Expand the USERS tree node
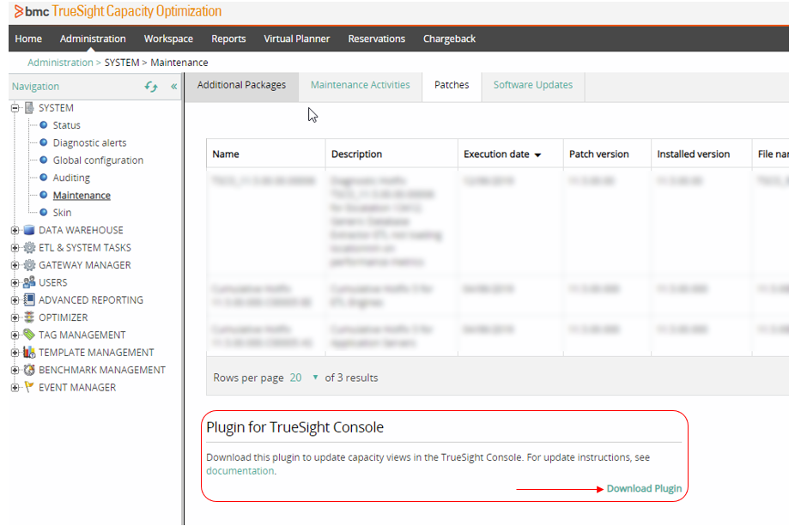 pyautogui.click(x=15, y=283)
